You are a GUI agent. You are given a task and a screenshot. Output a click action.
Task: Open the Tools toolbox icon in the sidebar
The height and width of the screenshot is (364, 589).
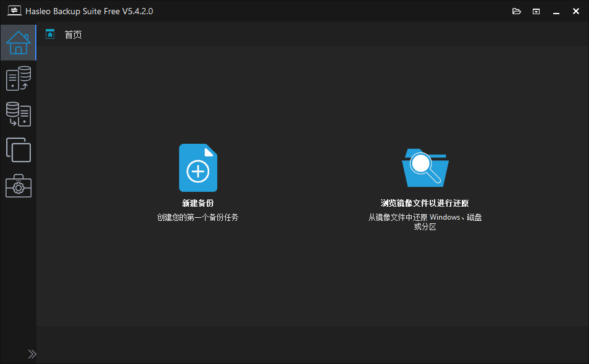coord(19,186)
